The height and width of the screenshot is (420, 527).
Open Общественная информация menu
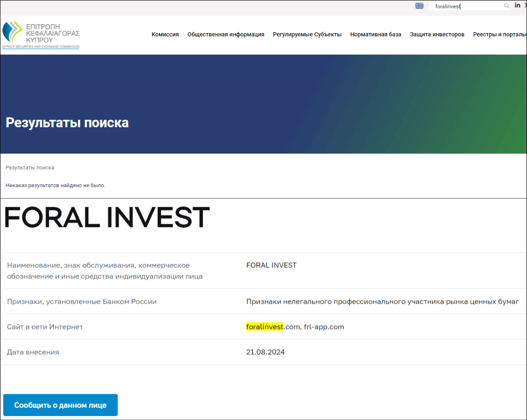(x=226, y=34)
